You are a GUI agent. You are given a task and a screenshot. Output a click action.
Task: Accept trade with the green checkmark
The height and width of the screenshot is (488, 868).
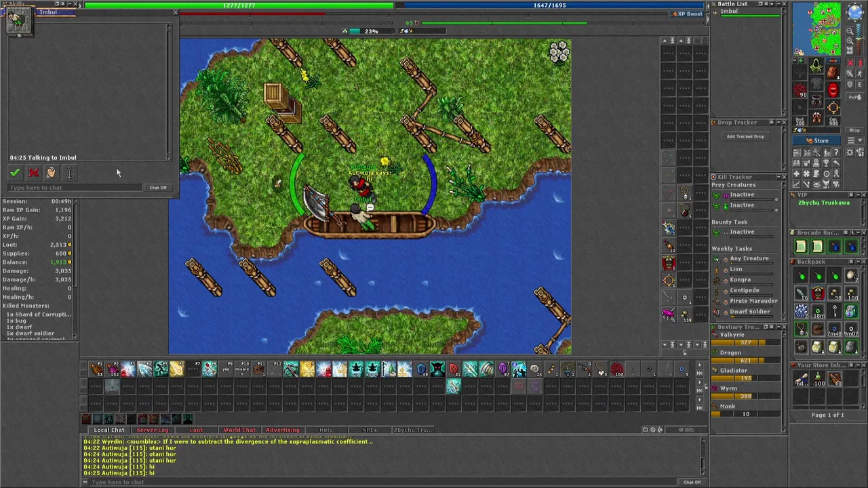coord(15,173)
